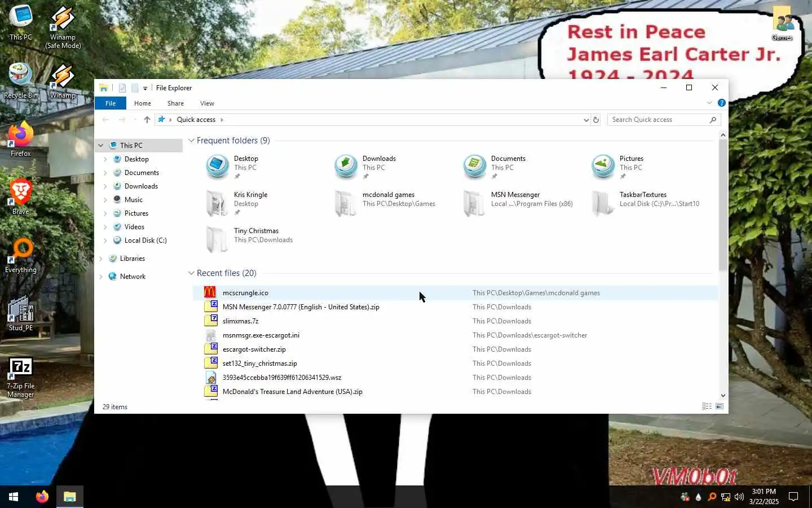812x508 pixels.
Task: Open the Documents frequent folder
Action: pos(494,167)
